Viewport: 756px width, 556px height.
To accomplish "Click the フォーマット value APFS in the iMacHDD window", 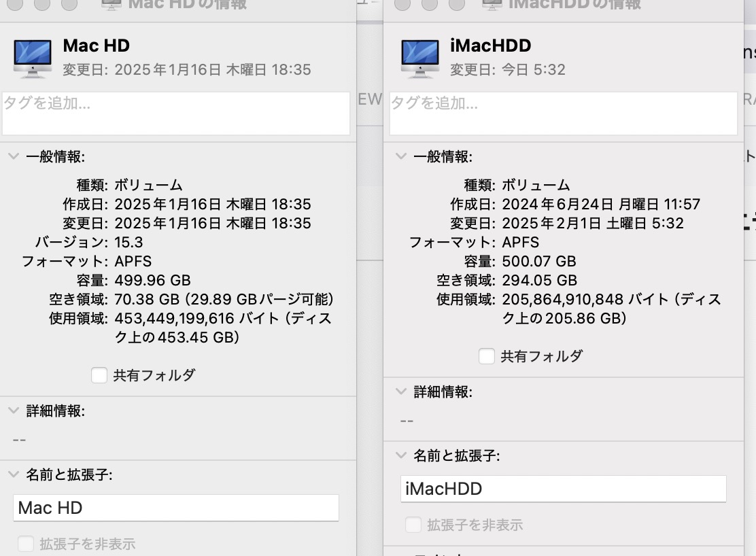I will click(521, 242).
